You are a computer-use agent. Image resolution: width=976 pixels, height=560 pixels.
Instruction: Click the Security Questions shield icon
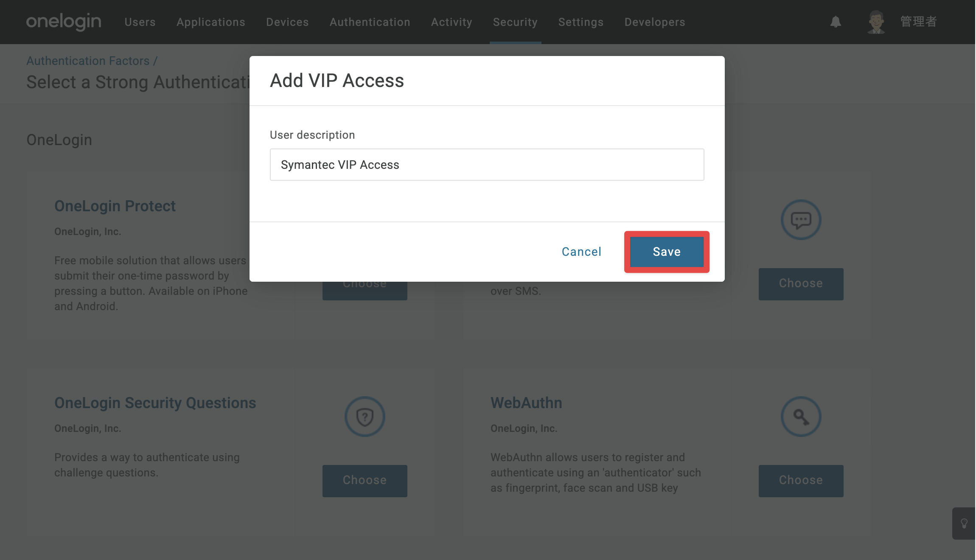[365, 417]
